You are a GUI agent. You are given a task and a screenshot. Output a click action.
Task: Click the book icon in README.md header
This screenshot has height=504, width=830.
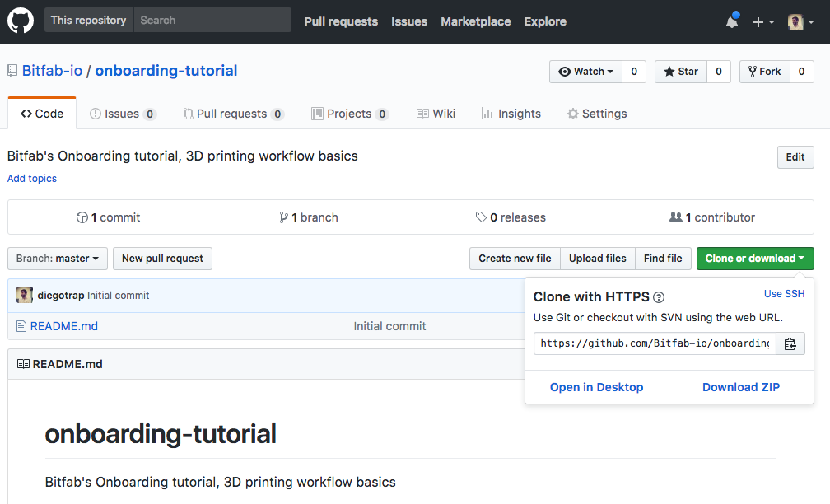[x=23, y=364]
